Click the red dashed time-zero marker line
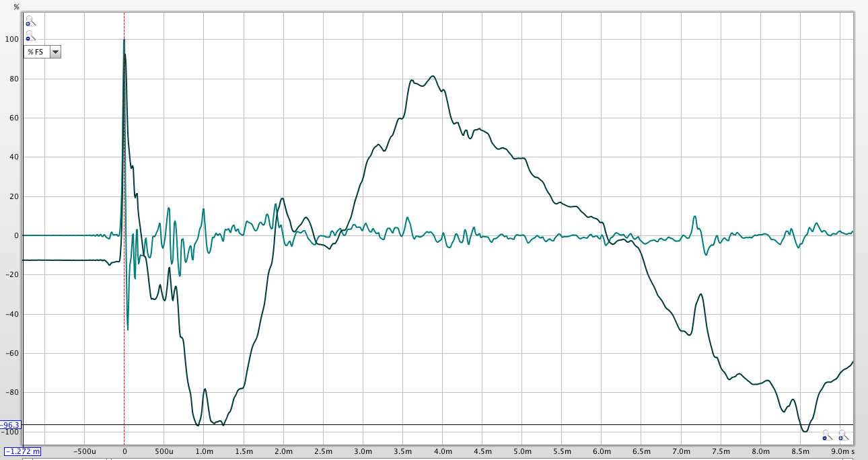The image size is (868, 460). [x=124, y=229]
